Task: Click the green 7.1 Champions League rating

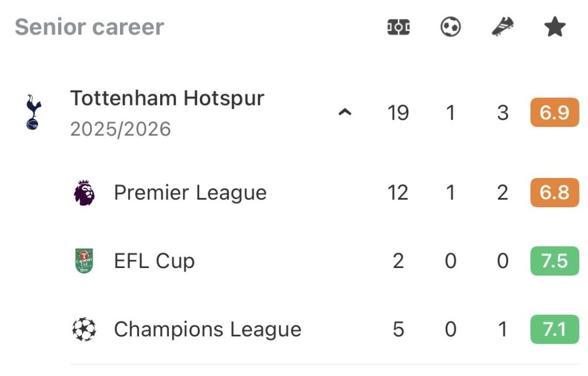Action: (554, 330)
